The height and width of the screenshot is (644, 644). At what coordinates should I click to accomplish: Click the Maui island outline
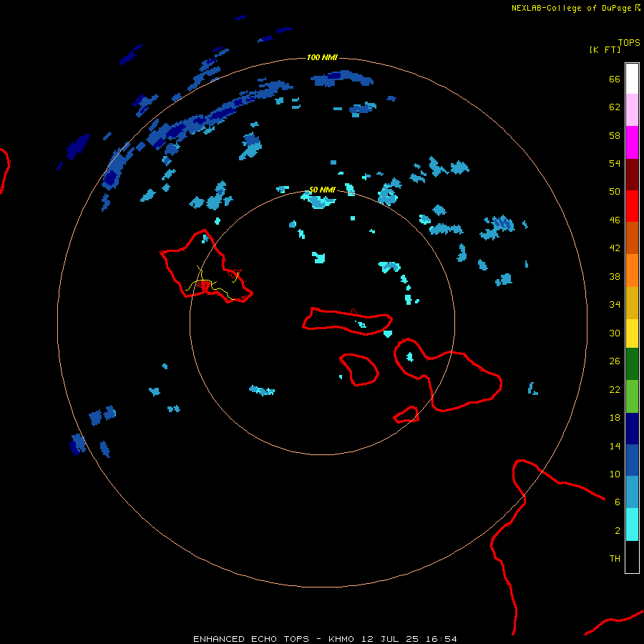point(448,374)
